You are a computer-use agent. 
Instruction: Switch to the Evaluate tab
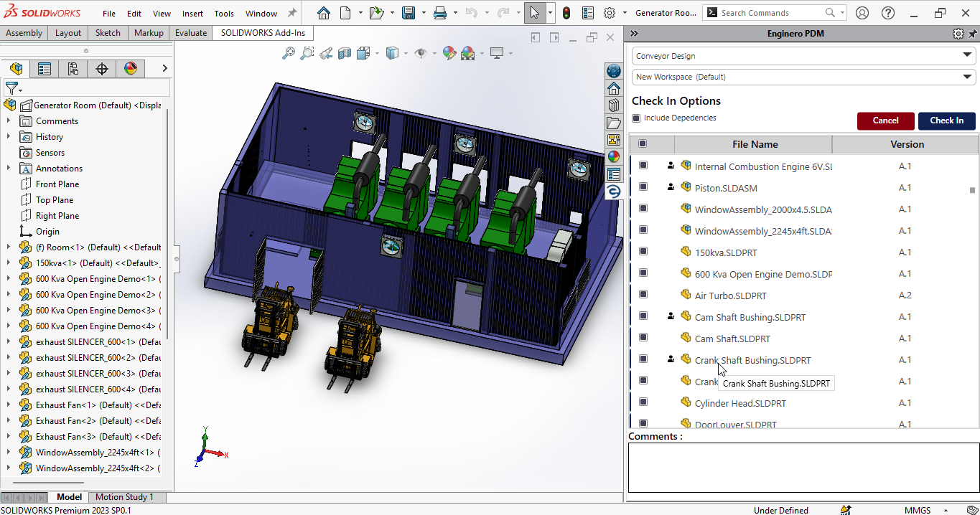pos(191,33)
